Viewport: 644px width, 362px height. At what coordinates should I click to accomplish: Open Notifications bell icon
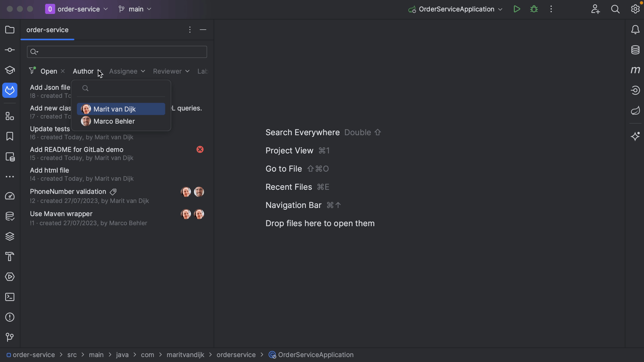point(635,30)
